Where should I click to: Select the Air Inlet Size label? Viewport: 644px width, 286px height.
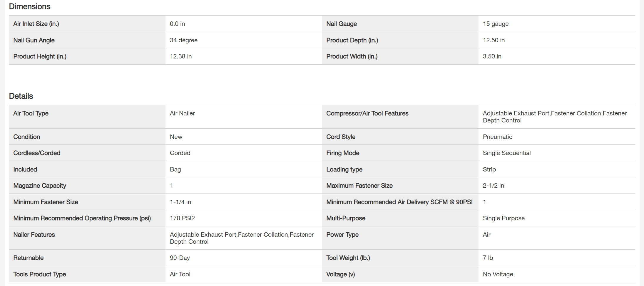[36, 24]
